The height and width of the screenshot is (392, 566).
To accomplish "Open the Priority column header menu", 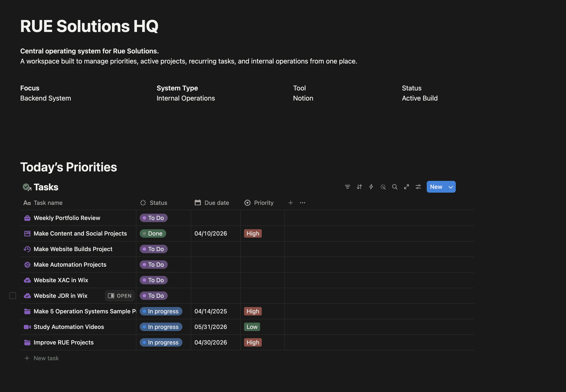I will (263, 203).
